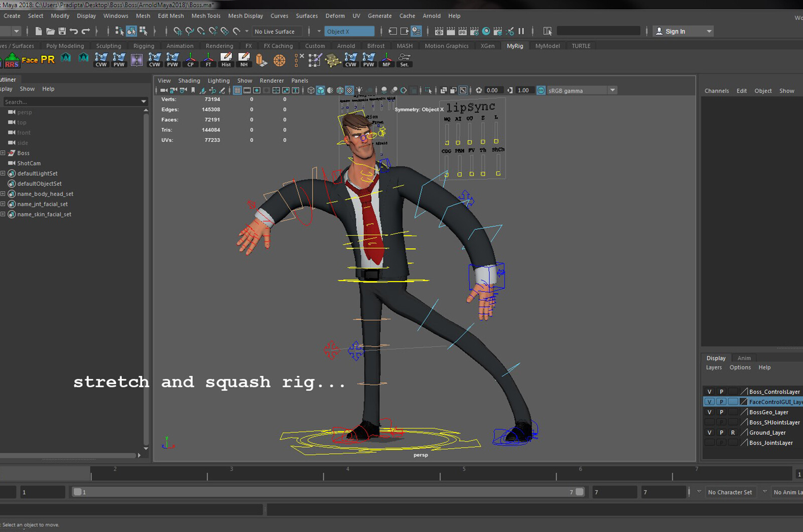Image resolution: width=803 pixels, height=532 pixels.
Task: Open the Render Settings icon in the top toolbar
Action: click(475, 31)
